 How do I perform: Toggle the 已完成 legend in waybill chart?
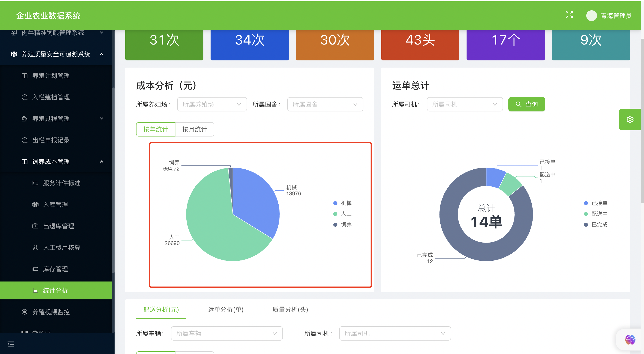tap(595, 224)
